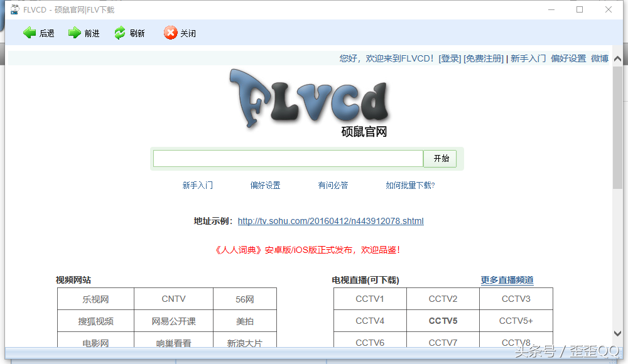This screenshot has width=628, height=364.
Task: Open CCTV7 live channel
Action: (443, 341)
